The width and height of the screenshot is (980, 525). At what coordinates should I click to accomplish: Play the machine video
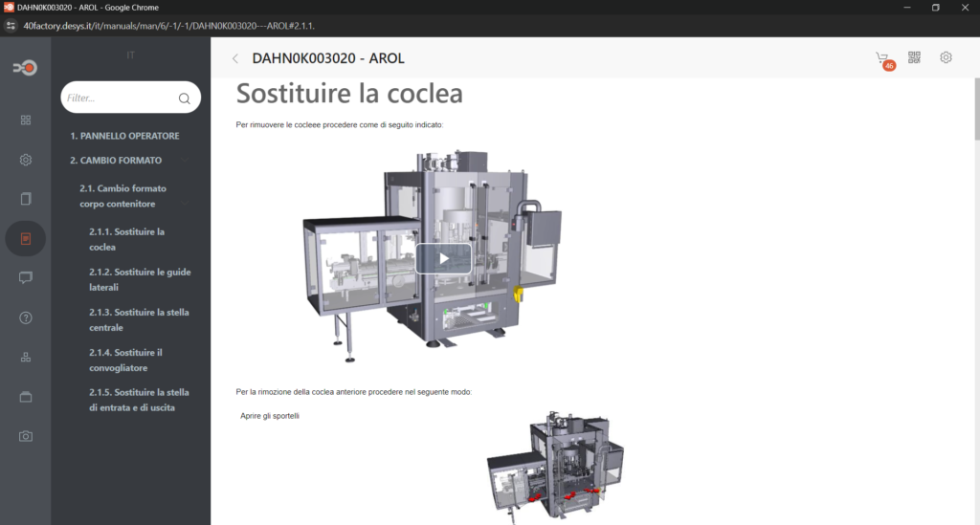[x=443, y=258]
